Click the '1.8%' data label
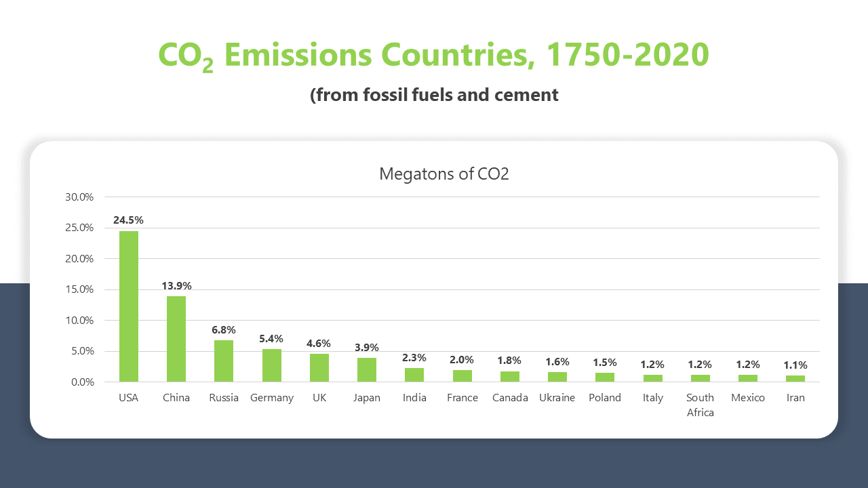This screenshot has height=488, width=868. 510,360
